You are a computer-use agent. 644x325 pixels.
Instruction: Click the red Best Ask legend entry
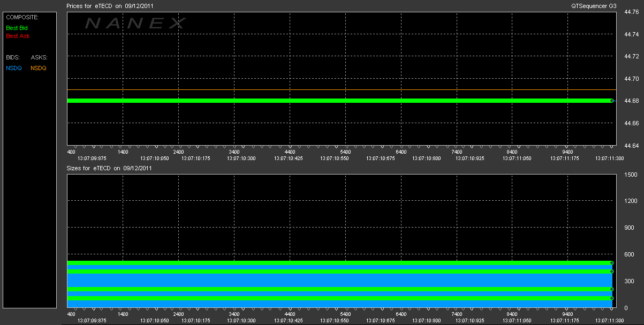[18, 36]
